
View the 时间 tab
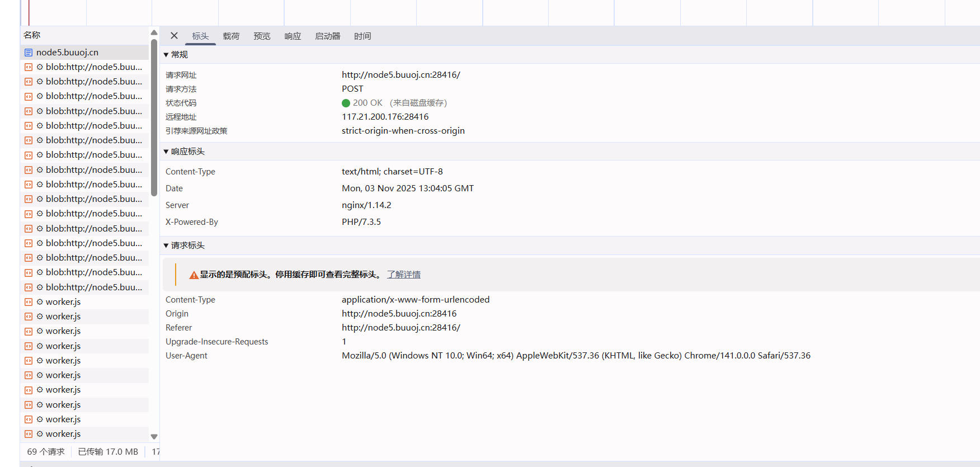coord(362,36)
